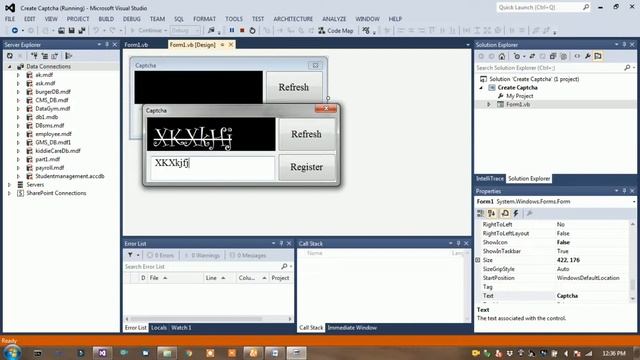Click the Home icon in Solution Explorer
The width and height of the screenshot is (640, 360).
click(x=502, y=56)
